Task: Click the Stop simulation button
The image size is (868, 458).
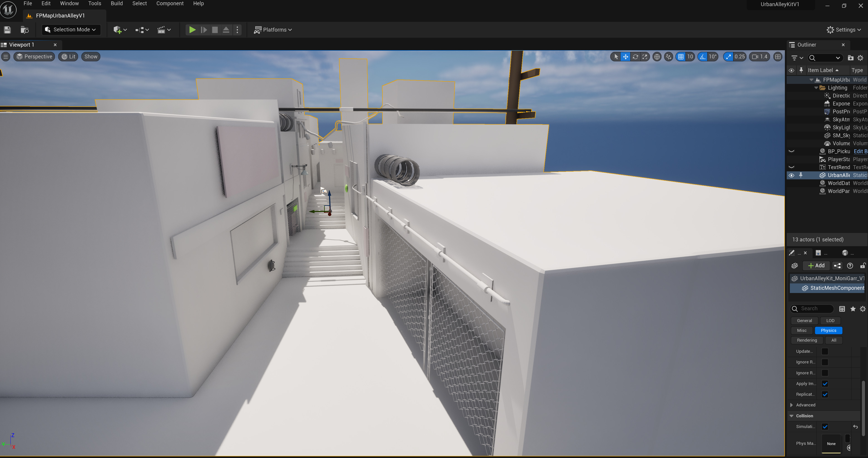Action: point(215,30)
